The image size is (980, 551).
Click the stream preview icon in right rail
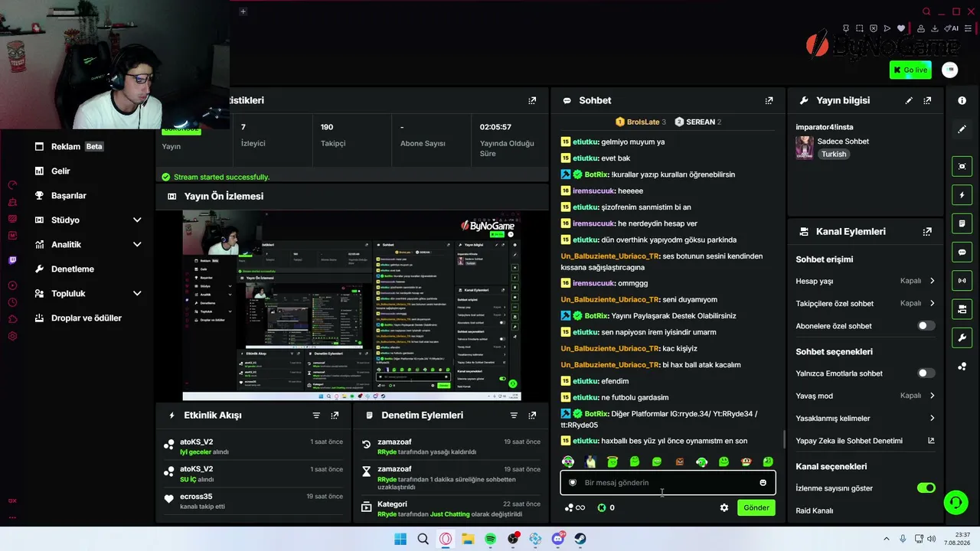[x=962, y=166]
